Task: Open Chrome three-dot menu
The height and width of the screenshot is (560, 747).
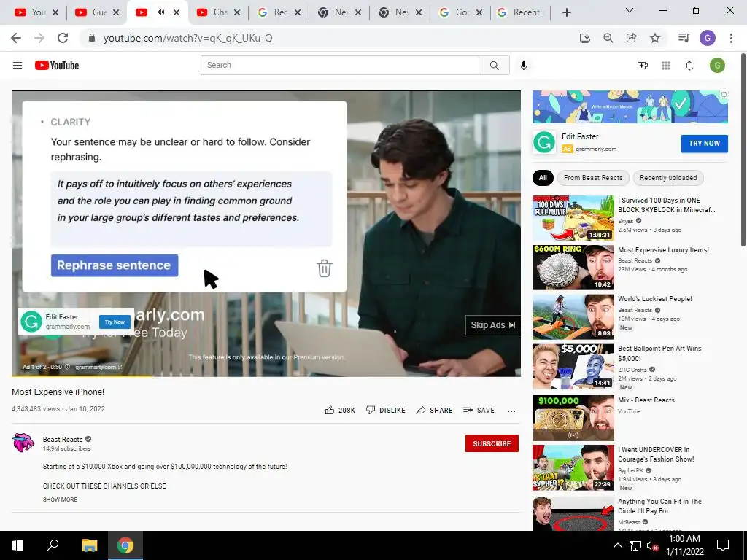Action: pos(731,38)
